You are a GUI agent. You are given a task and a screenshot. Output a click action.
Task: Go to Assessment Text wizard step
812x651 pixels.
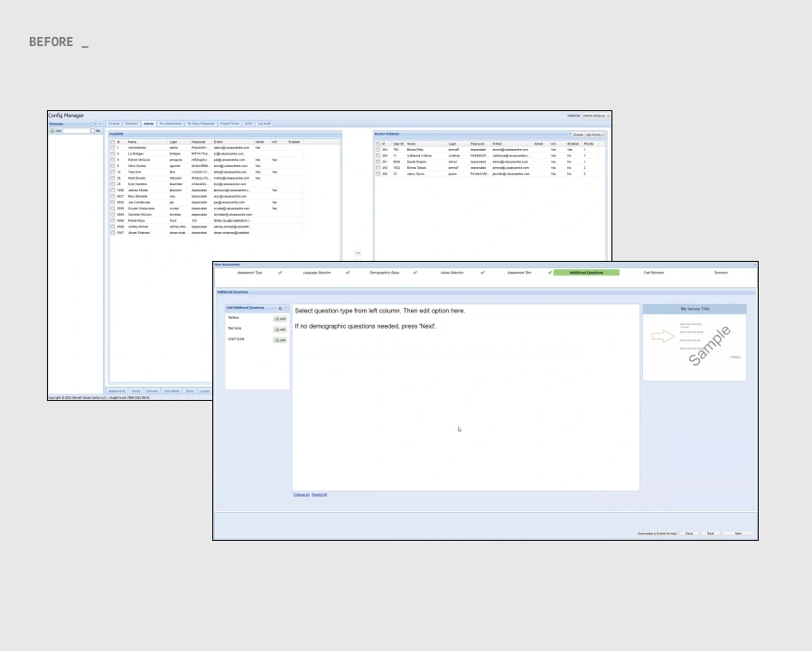[518, 273]
